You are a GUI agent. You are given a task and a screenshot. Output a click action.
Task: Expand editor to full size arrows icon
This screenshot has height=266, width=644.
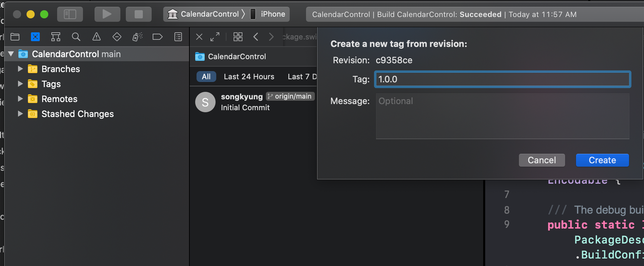(x=215, y=37)
